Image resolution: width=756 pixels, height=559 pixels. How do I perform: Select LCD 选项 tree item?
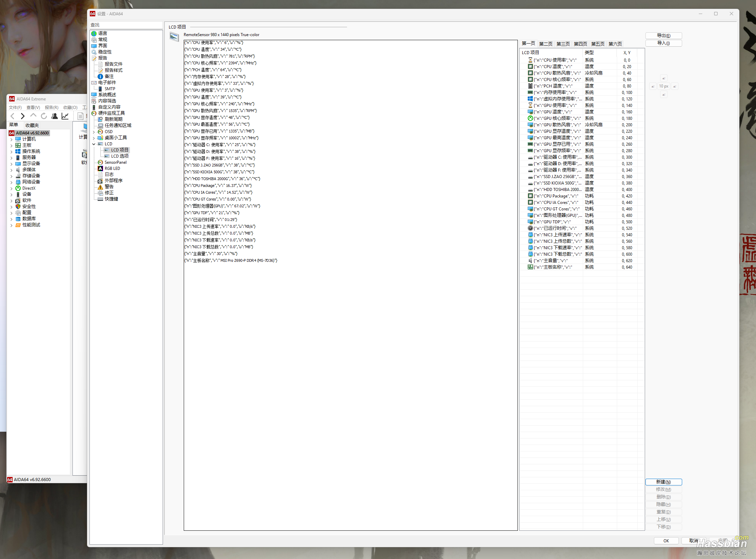(120, 156)
